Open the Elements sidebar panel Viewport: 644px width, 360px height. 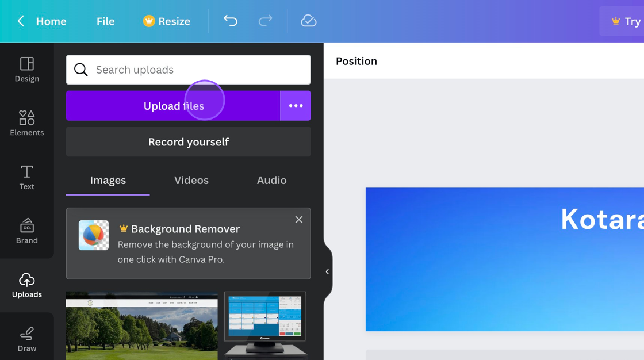26,123
